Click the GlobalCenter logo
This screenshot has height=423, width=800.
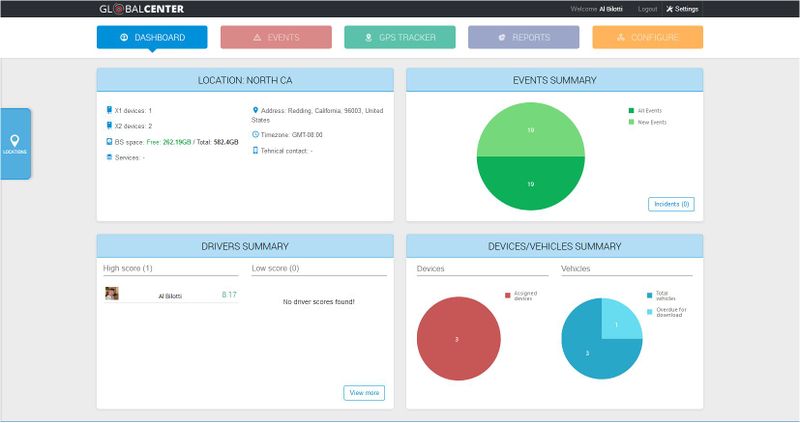coord(140,9)
